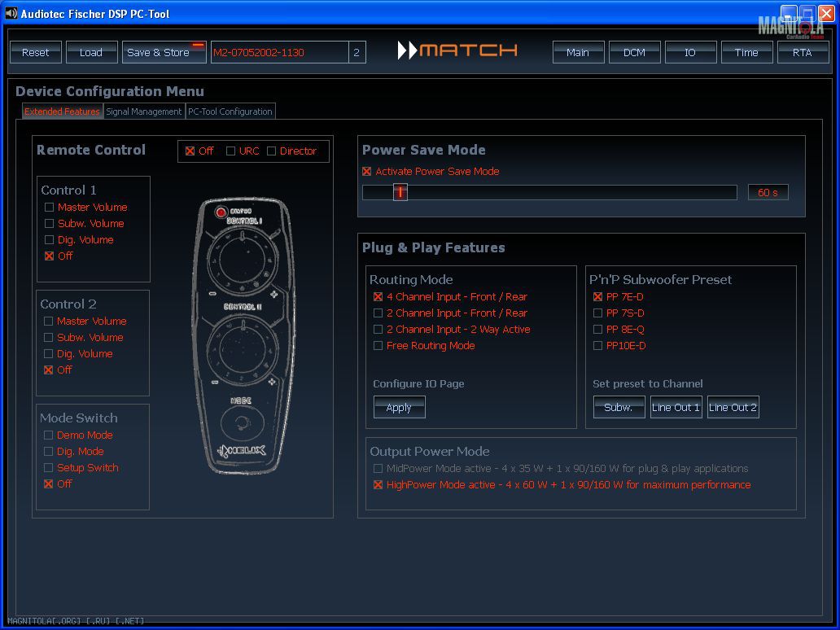Assign Dig. Volume to Control 2

click(48, 354)
